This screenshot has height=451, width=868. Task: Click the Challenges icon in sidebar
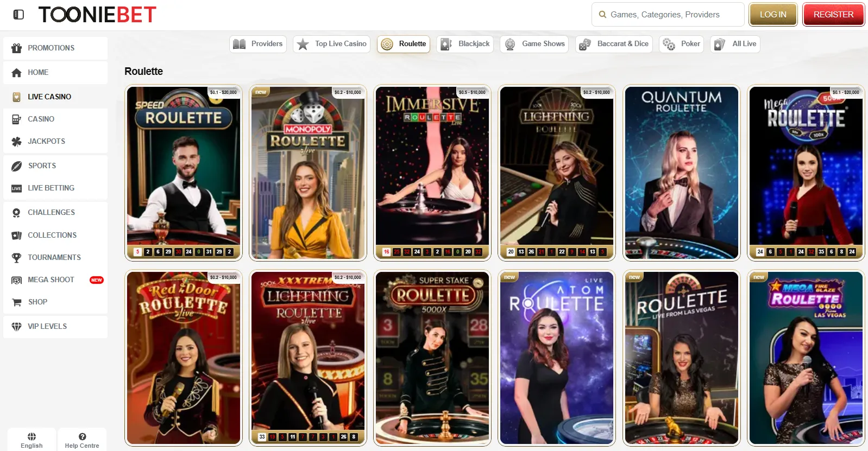coord(17,212)
